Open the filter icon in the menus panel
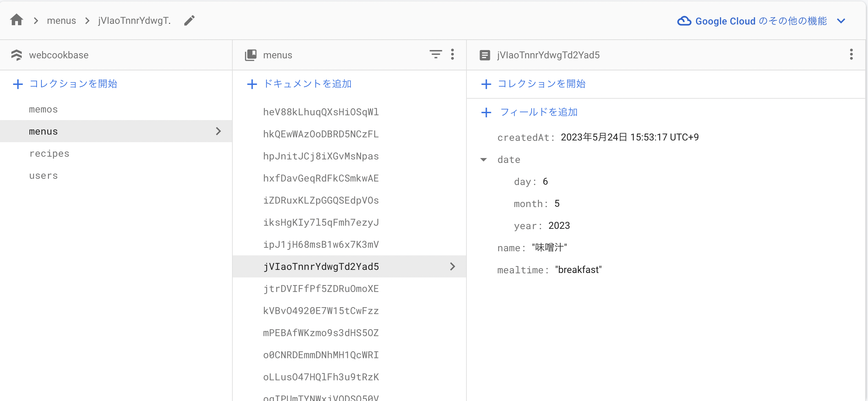The image size is (868, 401). [x=436, y=55]
